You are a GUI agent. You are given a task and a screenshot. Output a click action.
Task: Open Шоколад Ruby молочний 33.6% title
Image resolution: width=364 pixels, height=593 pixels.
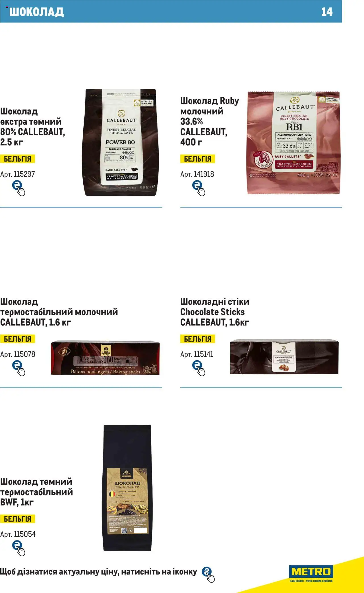click(x=210, y=121)
